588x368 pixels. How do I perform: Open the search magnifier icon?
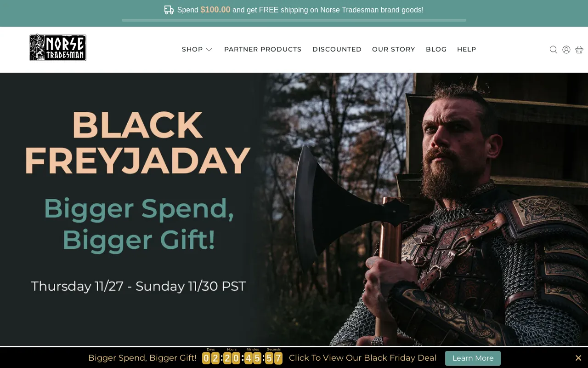(x=553, y=50)
